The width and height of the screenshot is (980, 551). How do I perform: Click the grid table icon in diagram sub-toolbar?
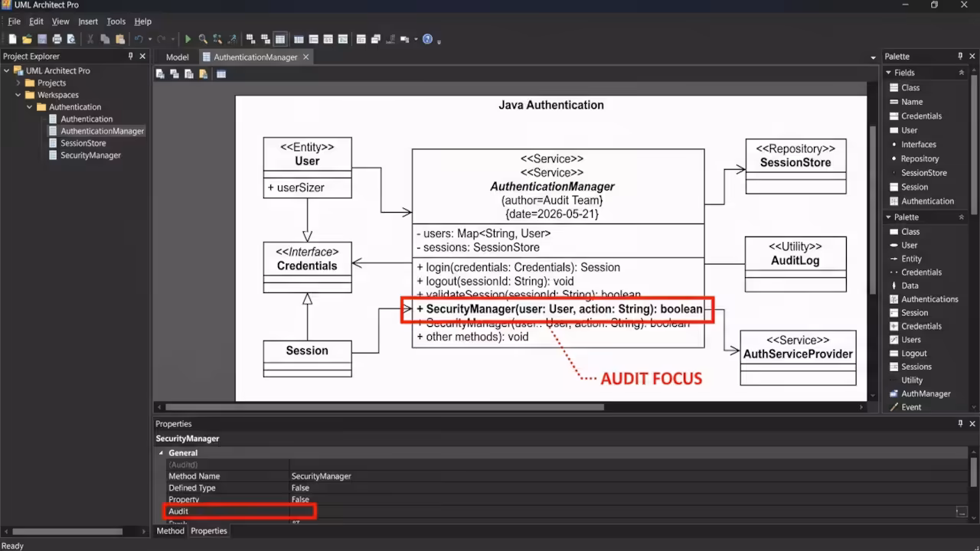click(221, 74)
